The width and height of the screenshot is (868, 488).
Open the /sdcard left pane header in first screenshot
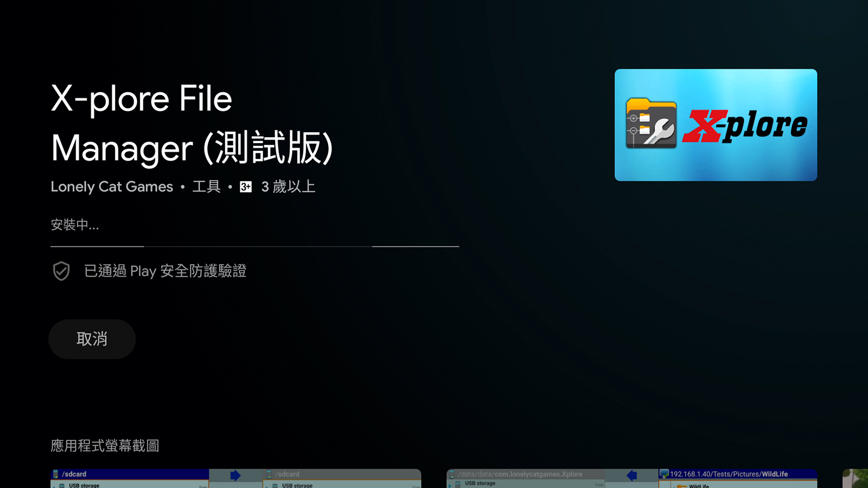click(74, 474)
